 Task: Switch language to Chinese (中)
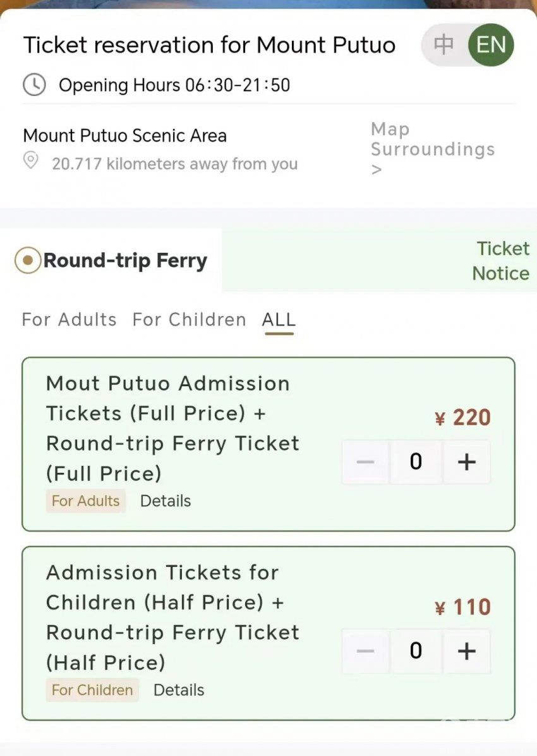point(443,45)
